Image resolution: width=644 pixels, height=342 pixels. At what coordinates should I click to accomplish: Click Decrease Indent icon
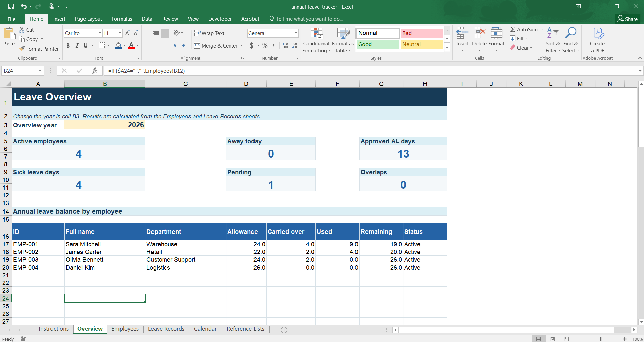176,45
